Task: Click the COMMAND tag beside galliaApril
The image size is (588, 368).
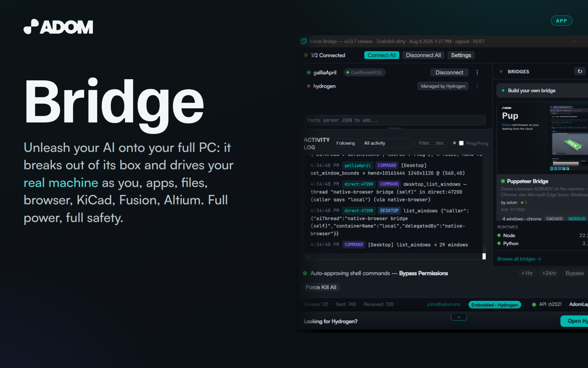Action: pyautogui.click(x=387, y=165)
